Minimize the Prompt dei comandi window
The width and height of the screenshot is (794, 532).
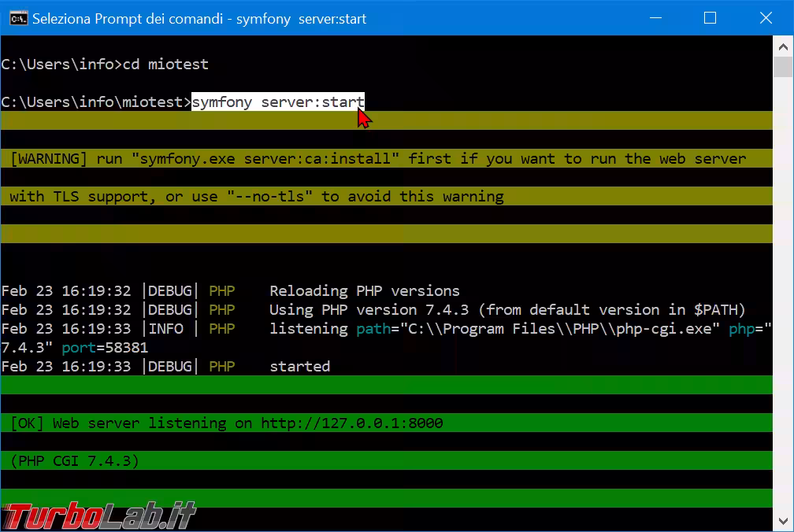[x=655, y=18]
